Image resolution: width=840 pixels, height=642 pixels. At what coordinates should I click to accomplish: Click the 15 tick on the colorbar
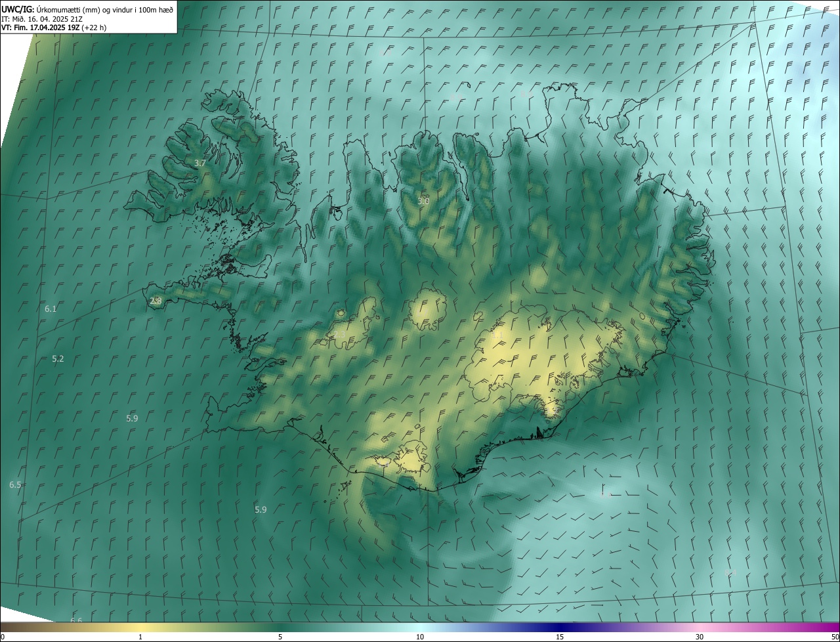click(x=560, y=637)
